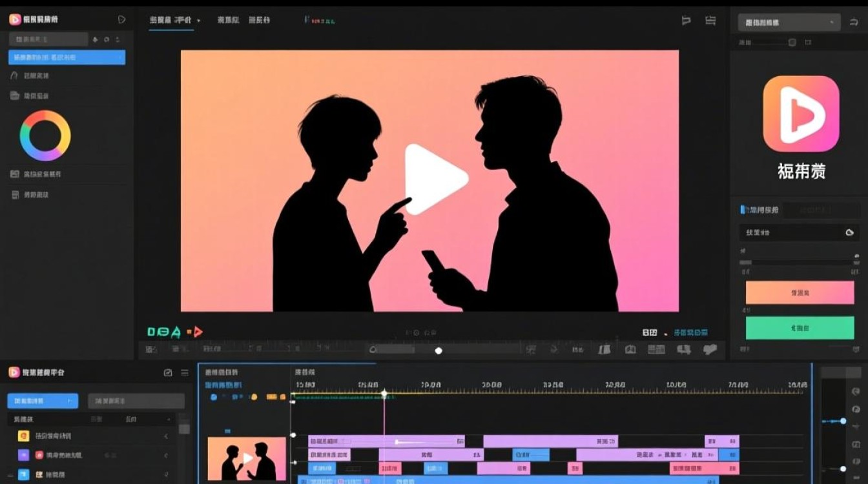Viewport: 868px width, 484px height.
Task: Open the hamburger menu in the bottom-left panel
Action: 185,373
